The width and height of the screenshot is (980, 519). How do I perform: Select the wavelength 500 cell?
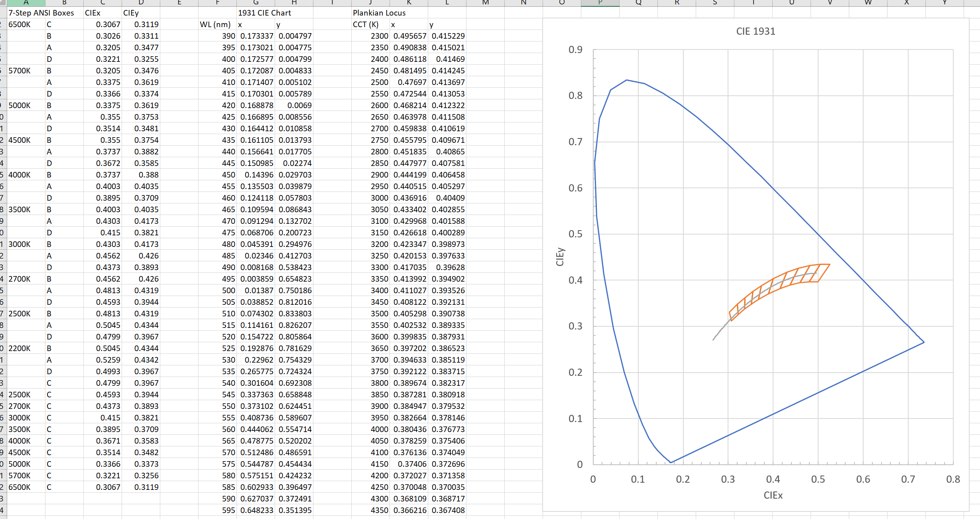[x=228, y=290]
